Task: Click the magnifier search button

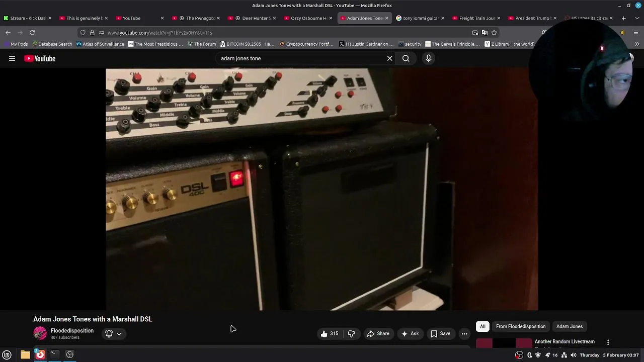Action: 406,58
